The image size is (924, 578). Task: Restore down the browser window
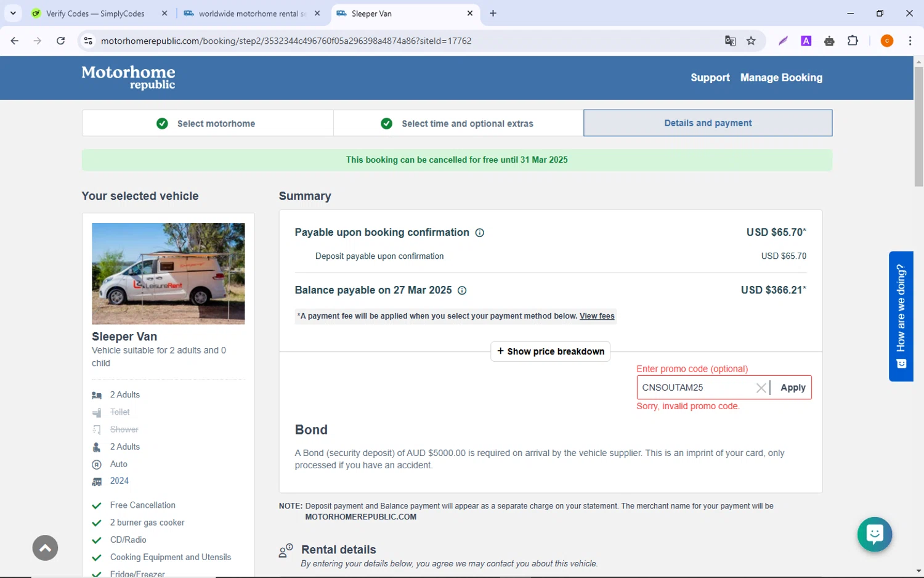pyautogui.click(x=880, y=13)
